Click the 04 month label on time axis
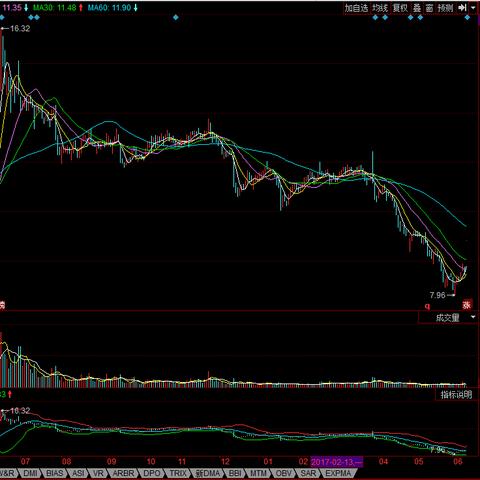Image resolution: width=480 pixels, height=480 pixels. coord(383,462)
